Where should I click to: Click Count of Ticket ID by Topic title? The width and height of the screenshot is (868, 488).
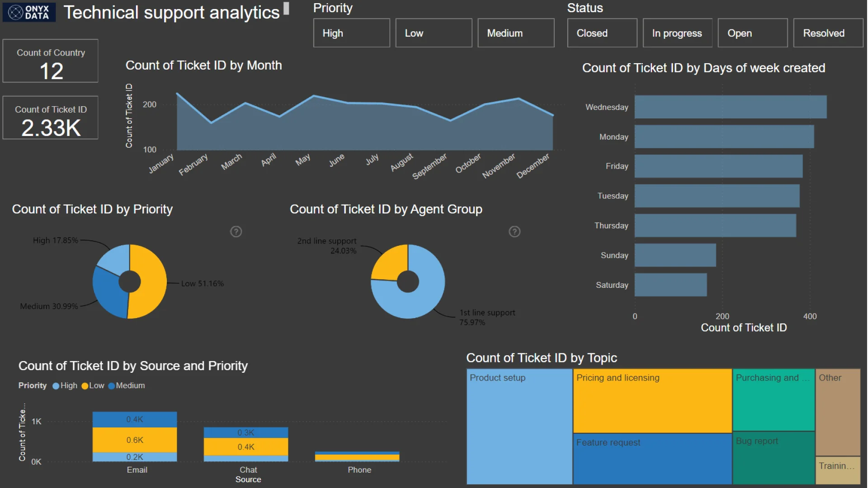tap(541, 358)
